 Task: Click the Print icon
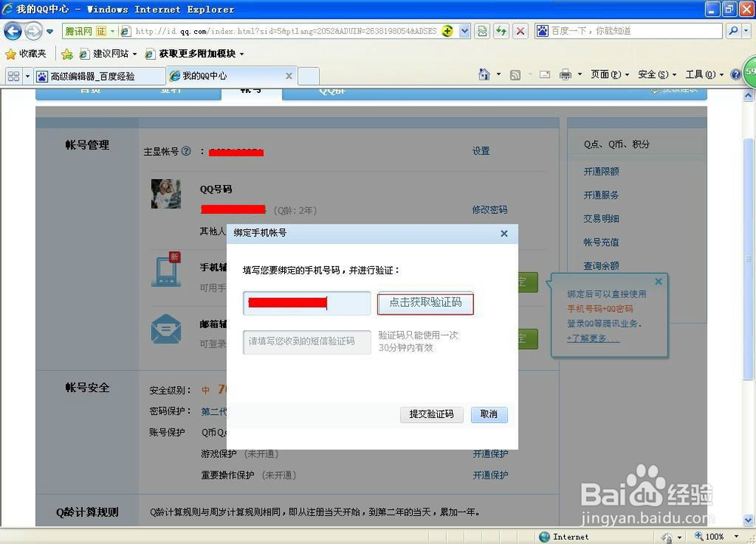tap(565, 75)
